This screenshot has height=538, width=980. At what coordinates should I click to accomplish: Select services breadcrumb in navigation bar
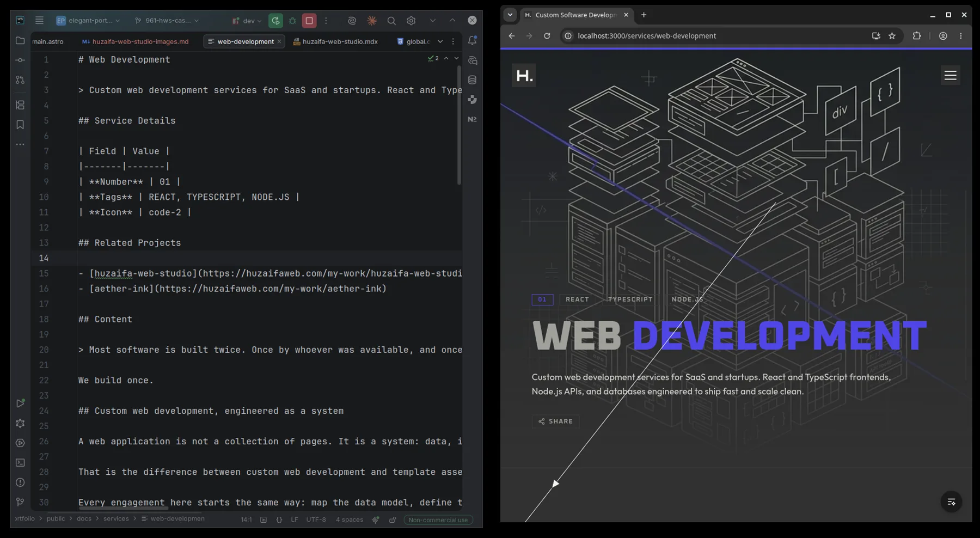pyautogui.click(x=116, y=518)
